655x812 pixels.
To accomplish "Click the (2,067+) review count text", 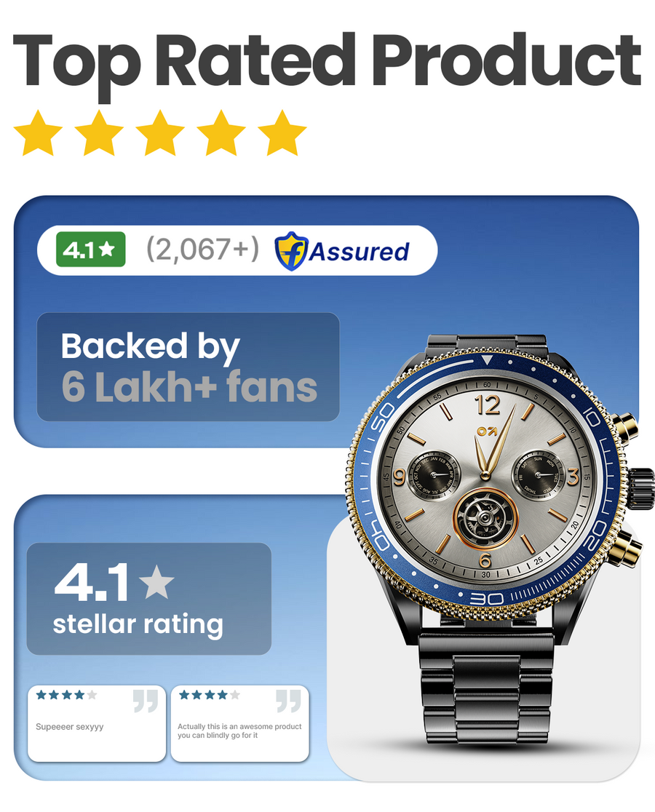I will click(202, 250).
